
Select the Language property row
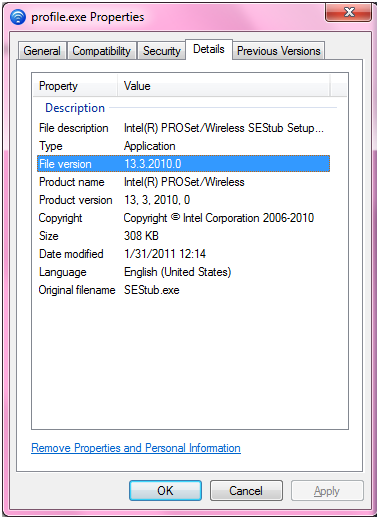pyautogui.click(x=183, y=272)
